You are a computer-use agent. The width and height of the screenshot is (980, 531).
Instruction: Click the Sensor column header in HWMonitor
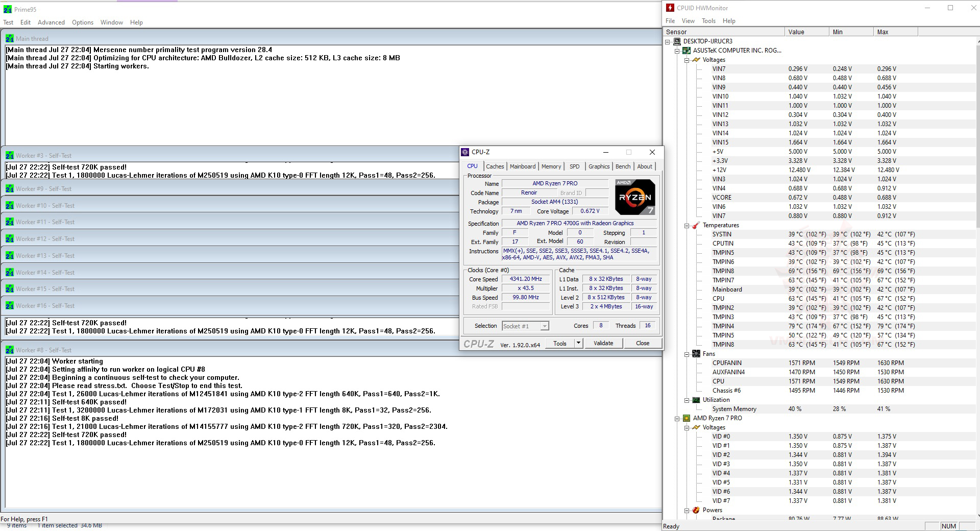pos(724,32)
